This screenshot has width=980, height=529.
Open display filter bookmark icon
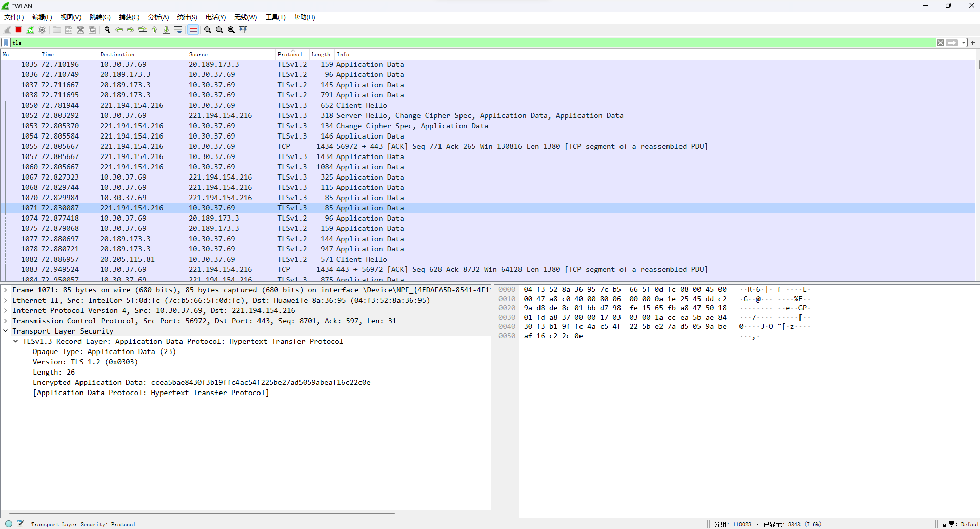point(6,43)
